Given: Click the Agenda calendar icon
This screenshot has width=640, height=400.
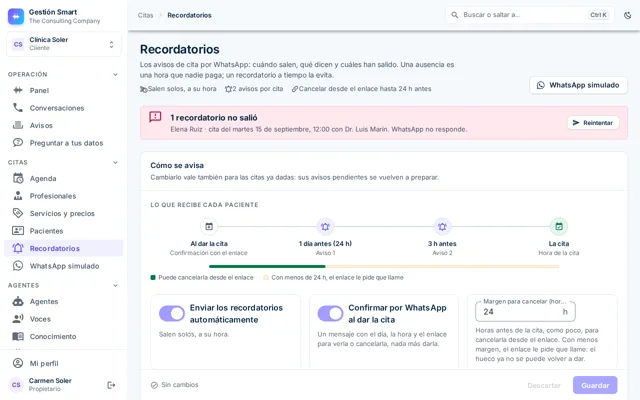Looking at the screenshot, I should pos(18,178).
